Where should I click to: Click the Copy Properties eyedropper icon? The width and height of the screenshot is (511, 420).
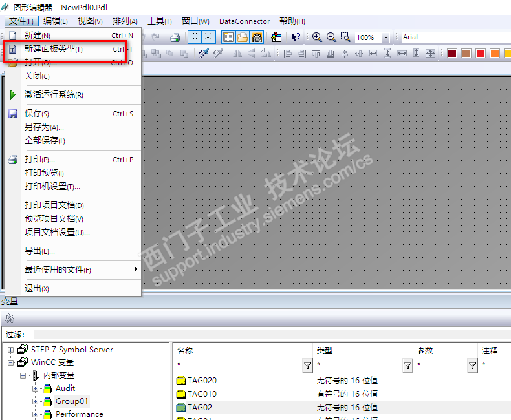[x=204, y=53]
